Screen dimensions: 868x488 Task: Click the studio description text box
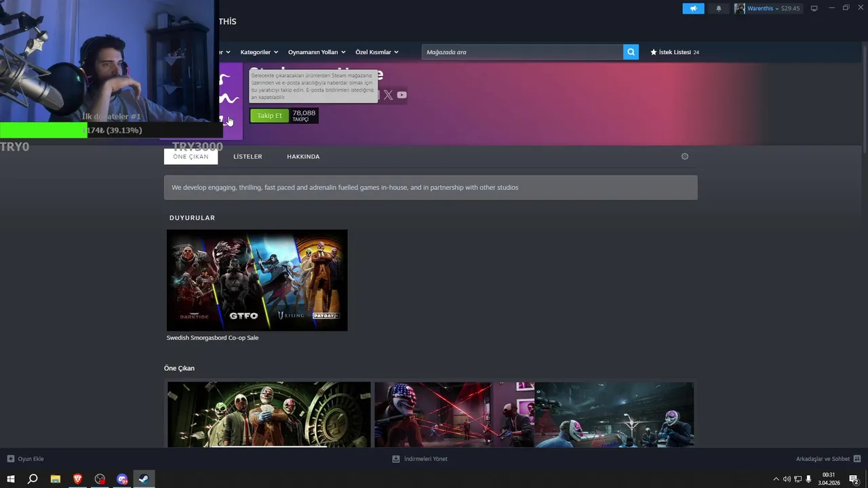[431, 188]
